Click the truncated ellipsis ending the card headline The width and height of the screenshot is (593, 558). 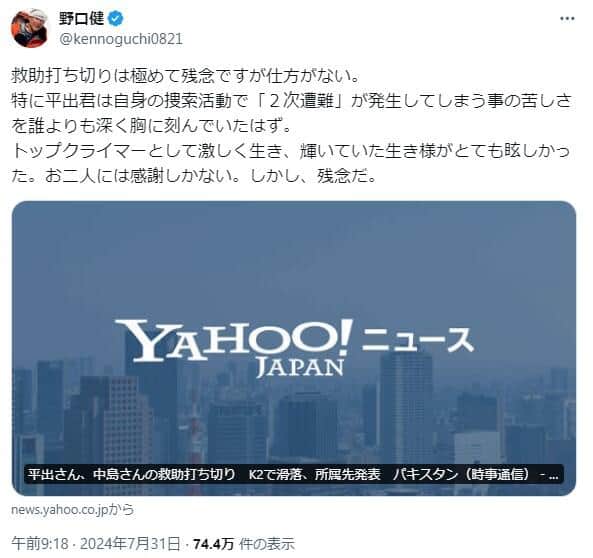pos(553,475)
